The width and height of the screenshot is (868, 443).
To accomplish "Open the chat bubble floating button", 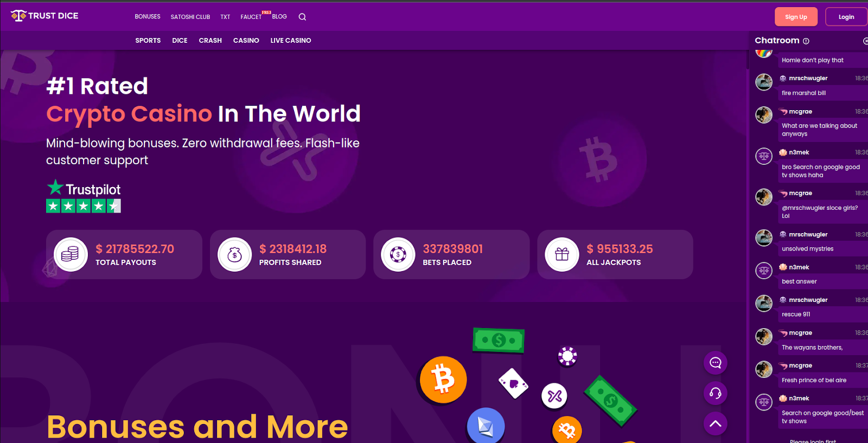I will [x=715, y=363].
